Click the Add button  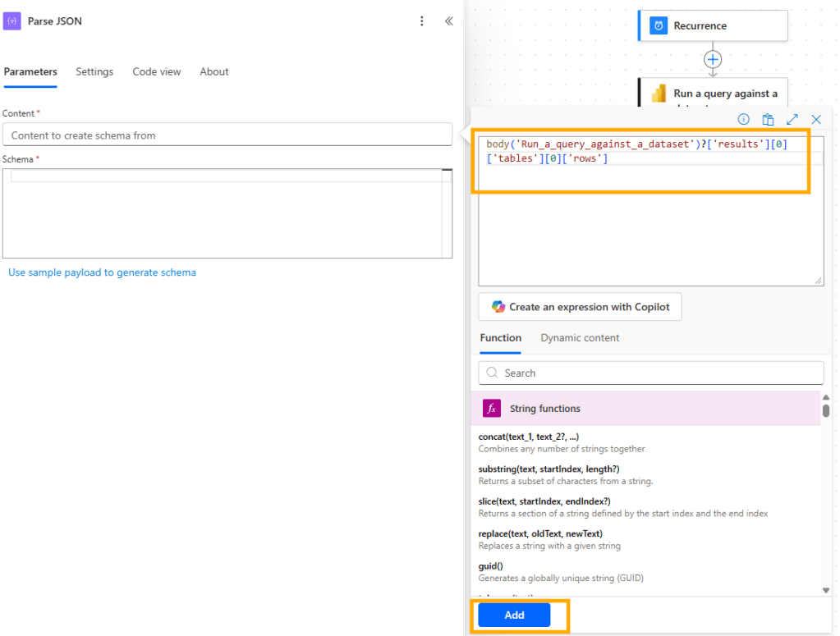click(513, 614)
